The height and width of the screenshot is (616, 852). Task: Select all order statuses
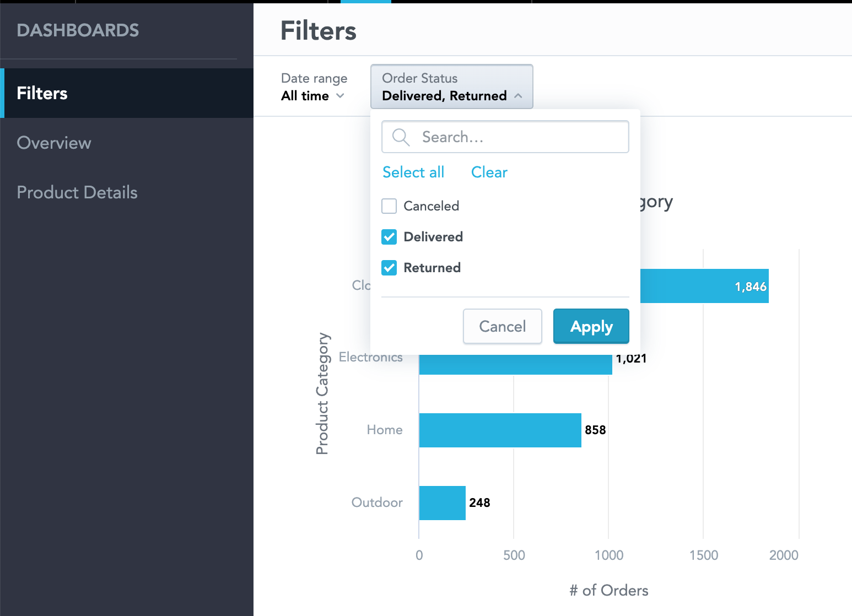coord(413,172)
